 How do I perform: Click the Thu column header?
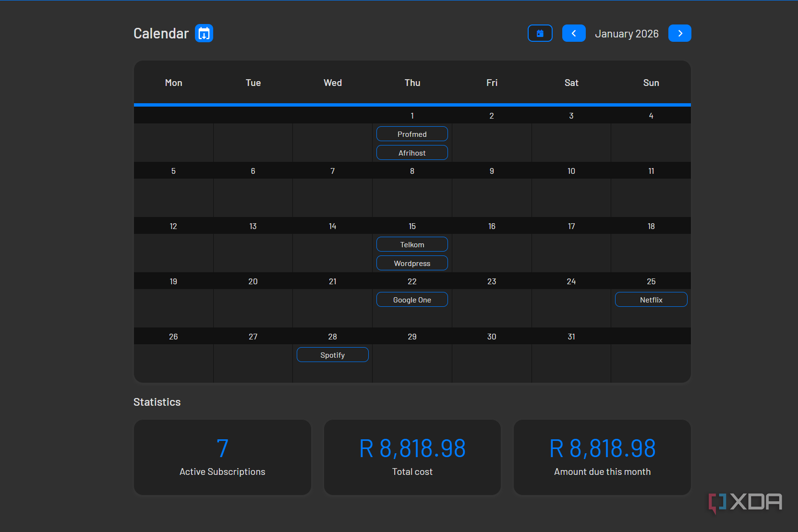(x=412, y=83)
